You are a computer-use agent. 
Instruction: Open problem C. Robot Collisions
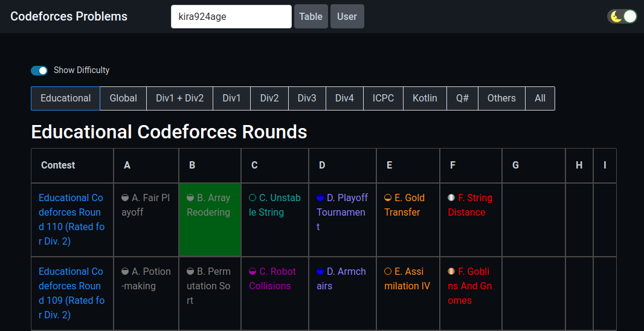[x=272, y=278]
